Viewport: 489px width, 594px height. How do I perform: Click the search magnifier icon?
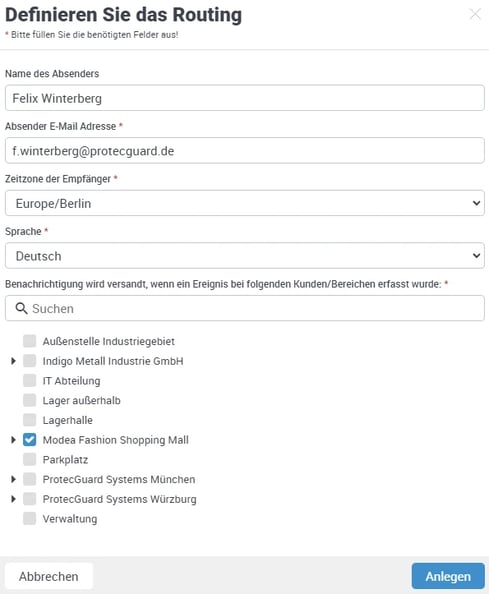[x=21, y=308]
